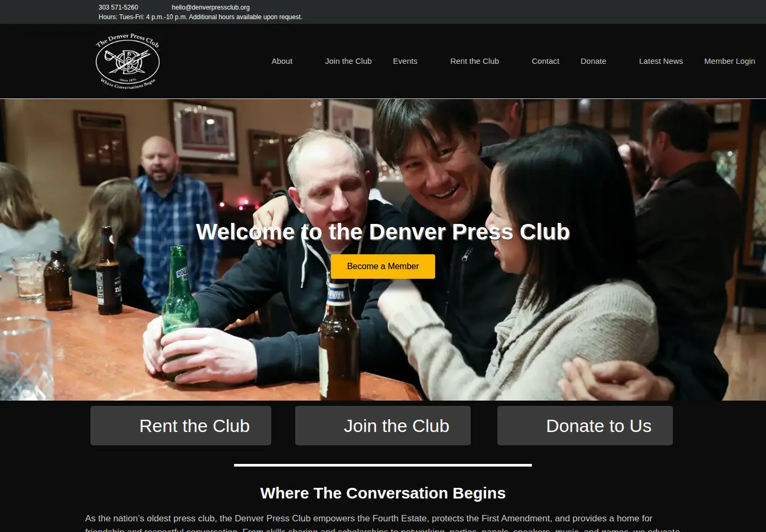Image resolution: width=766 pixels, height=532 pixels.
Task: View Latest News from the navigation
Action: (661, 61)
